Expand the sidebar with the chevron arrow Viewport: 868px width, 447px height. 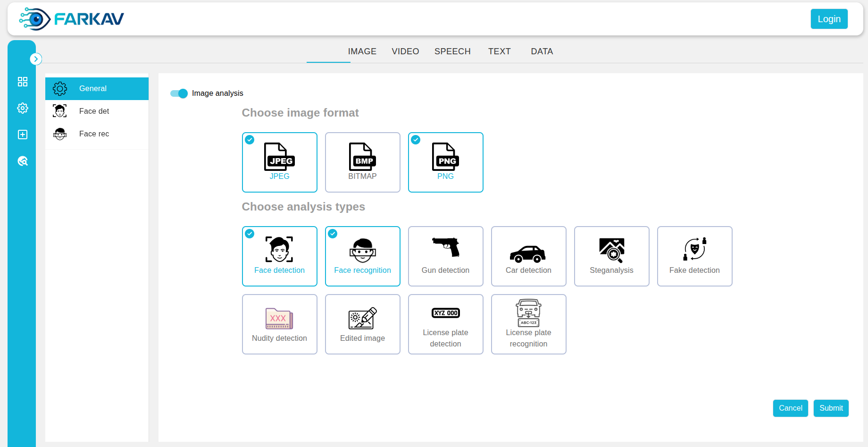point(36,59)
